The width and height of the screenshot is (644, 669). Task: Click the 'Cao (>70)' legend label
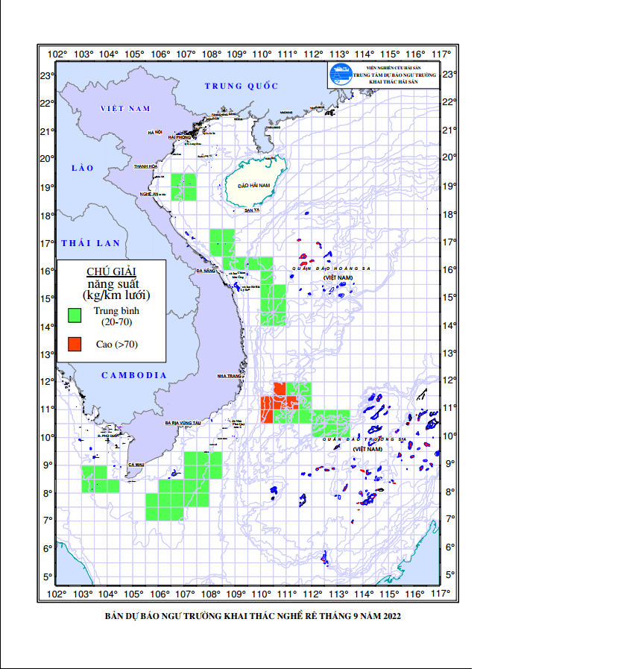pyautogui.click(x=117, y=345)
